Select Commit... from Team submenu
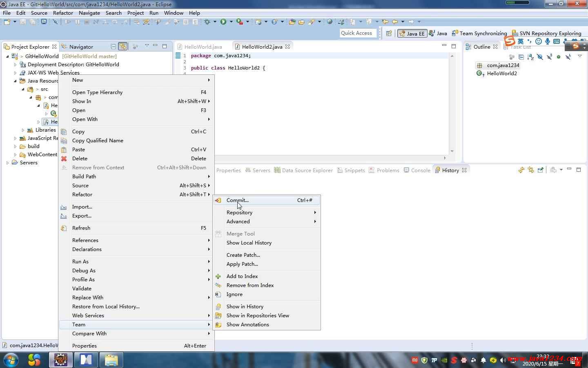588x368 pixels. pyautogui.click(x=267, y=200)
